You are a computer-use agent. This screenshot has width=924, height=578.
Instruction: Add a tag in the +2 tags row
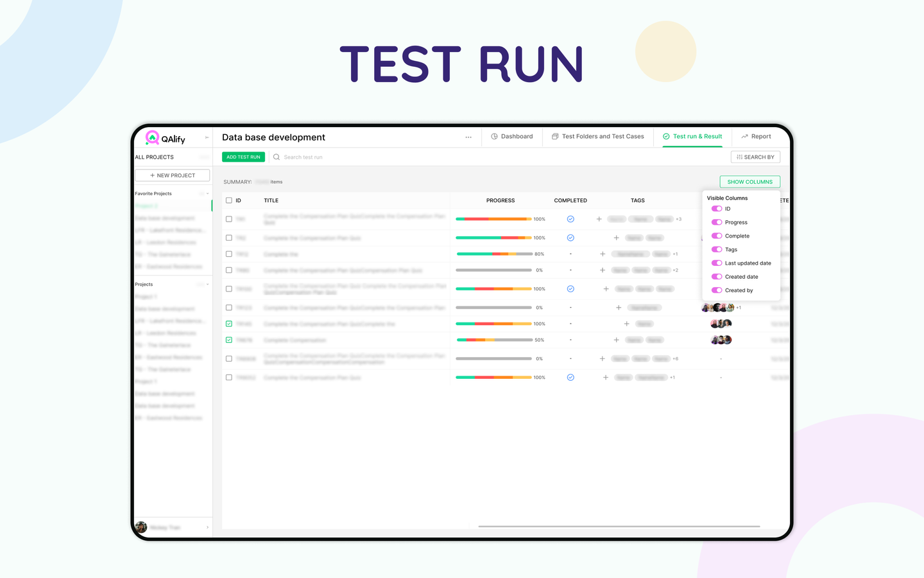603,270
